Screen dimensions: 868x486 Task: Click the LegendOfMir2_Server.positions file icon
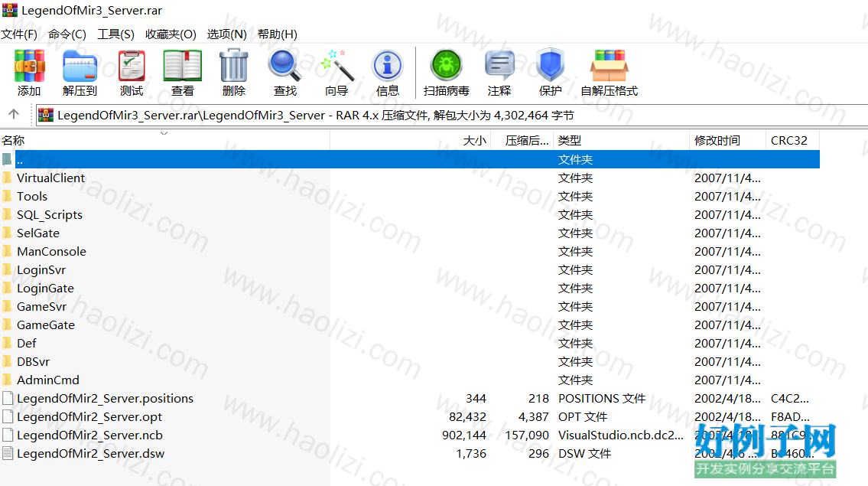point(8,399)
